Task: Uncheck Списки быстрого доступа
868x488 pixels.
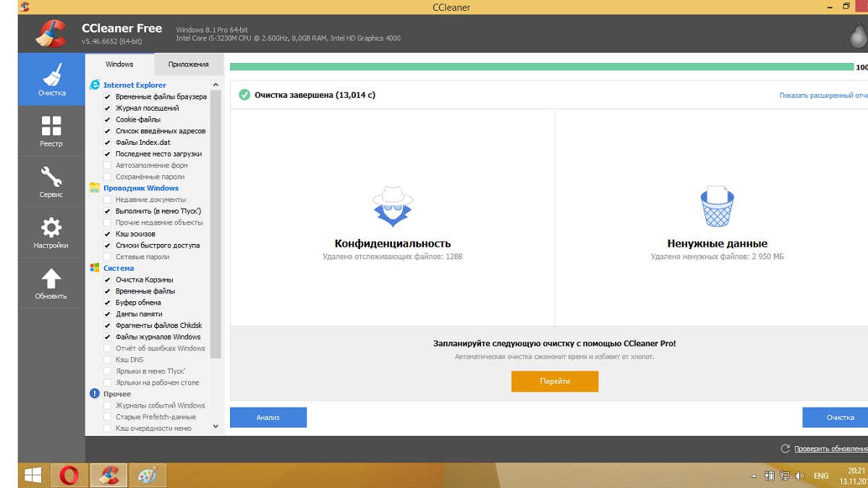Action: tap(108, 245)
